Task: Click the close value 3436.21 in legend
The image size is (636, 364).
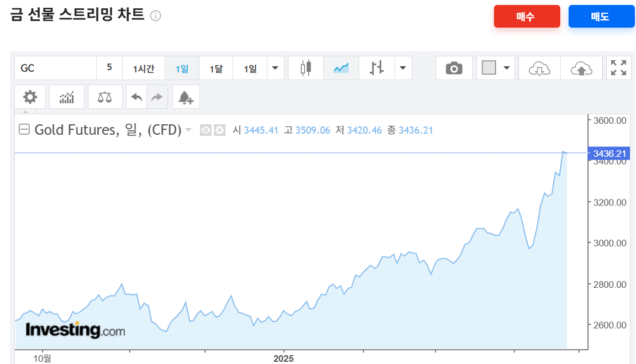Action: (x=416, y=130)
